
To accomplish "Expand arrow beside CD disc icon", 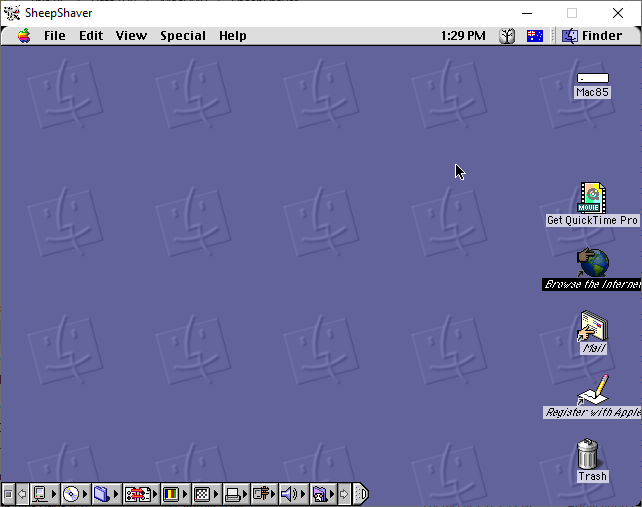I will click(85, 494).
